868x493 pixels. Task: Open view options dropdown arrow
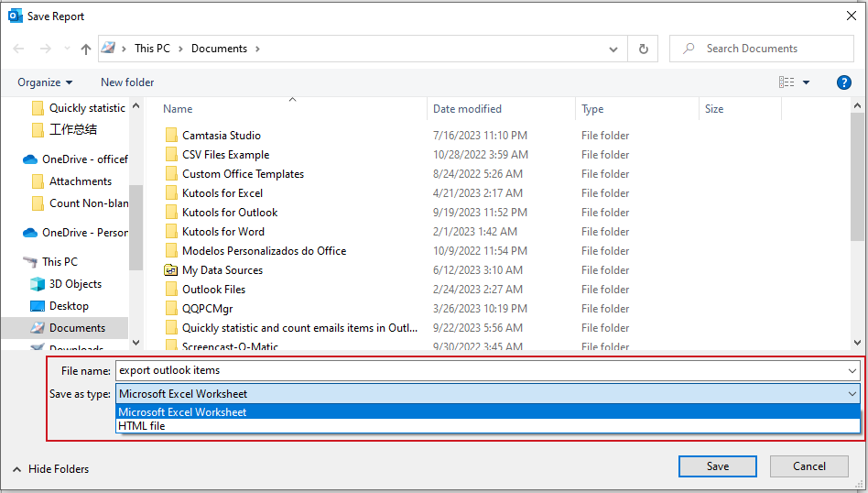tap(806, 82)
